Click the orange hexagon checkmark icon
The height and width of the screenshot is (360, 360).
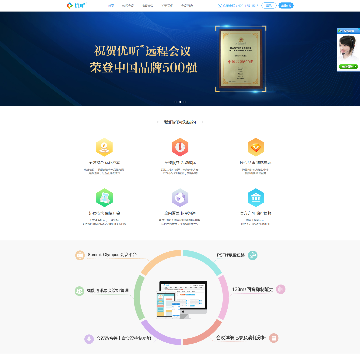256,147
